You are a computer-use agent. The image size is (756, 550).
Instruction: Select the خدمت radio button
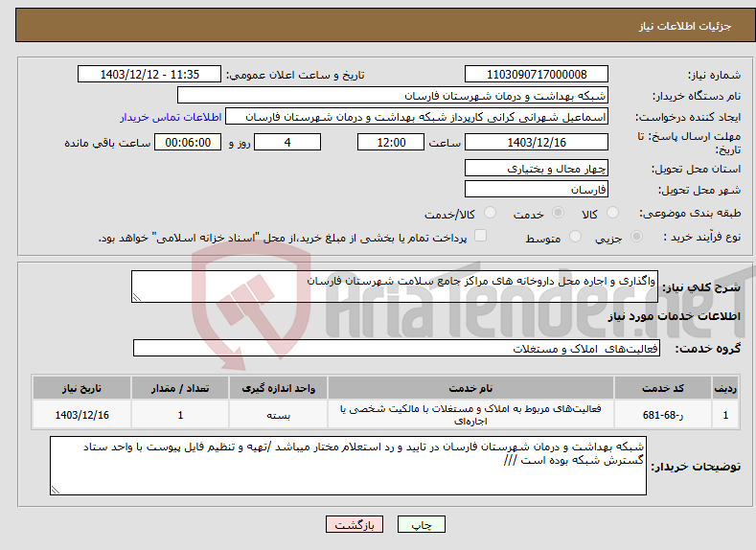tap(558, 213)
